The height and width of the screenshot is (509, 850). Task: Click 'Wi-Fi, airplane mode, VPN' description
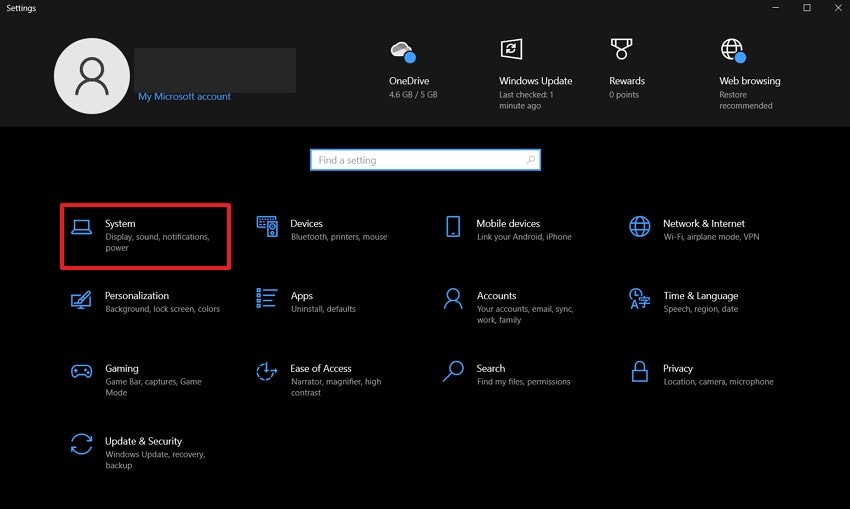[x=711, y=237]
